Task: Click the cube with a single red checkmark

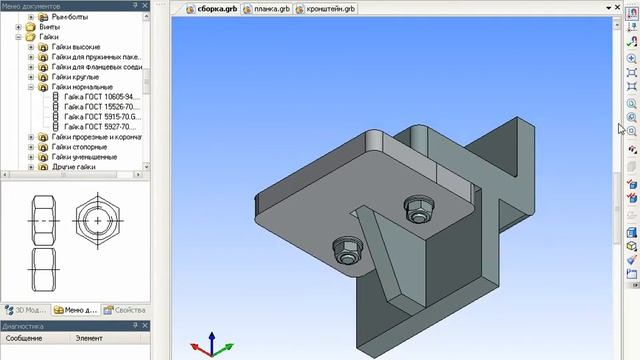Action: [632, 184]
